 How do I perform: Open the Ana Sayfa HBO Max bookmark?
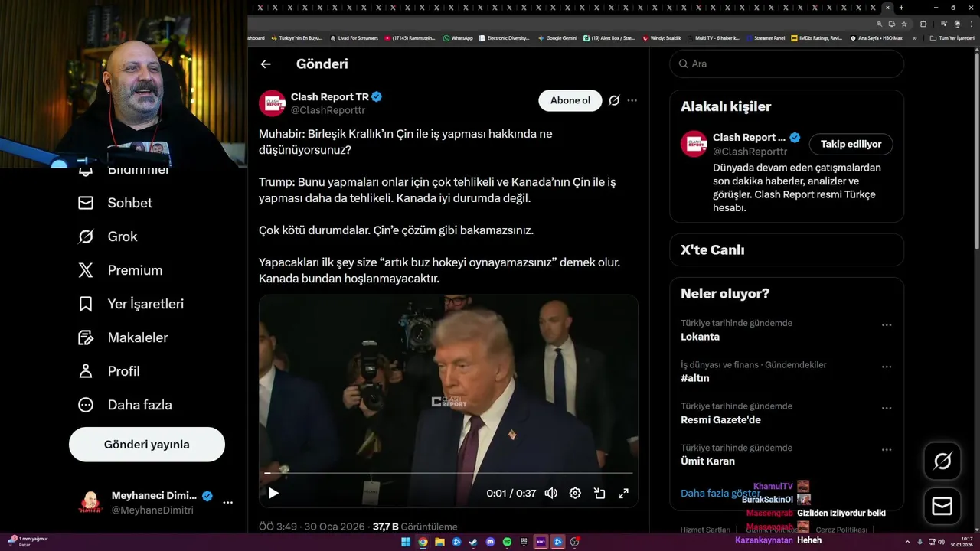click(x=876, y=37)
